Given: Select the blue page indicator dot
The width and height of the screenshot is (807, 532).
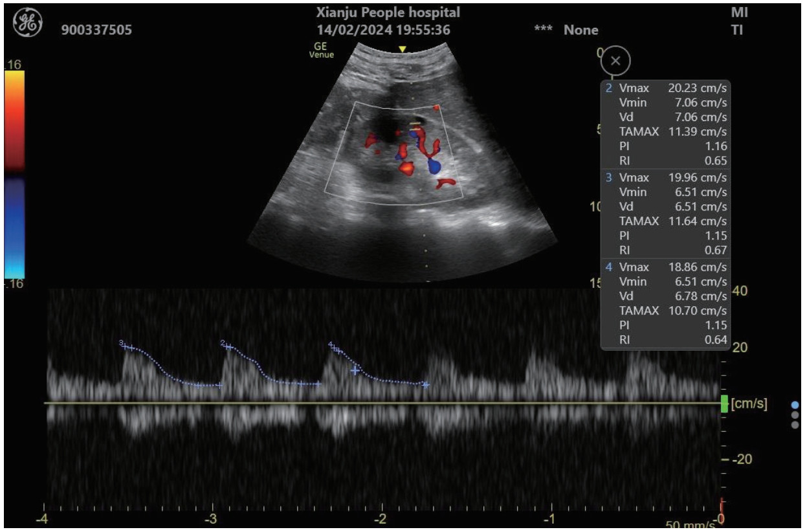Looking at the screenshot, I should 795,405.
